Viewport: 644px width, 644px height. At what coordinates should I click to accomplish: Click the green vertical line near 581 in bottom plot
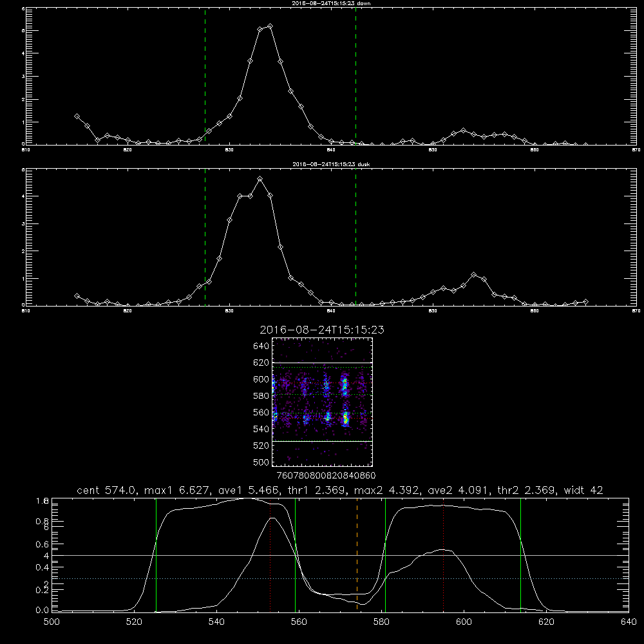click(x=385, y=554)
